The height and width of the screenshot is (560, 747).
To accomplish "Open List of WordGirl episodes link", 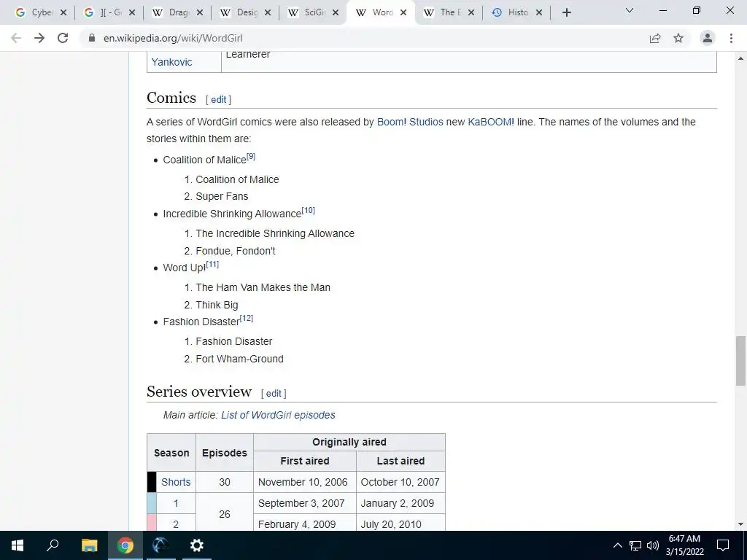I will point(278,415).
